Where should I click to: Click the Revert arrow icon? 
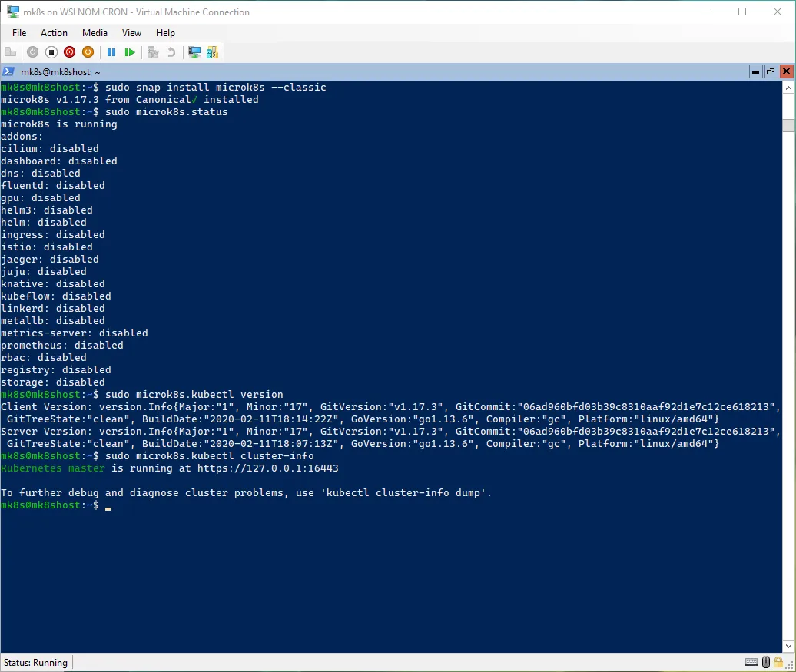[x=171, y=52]
